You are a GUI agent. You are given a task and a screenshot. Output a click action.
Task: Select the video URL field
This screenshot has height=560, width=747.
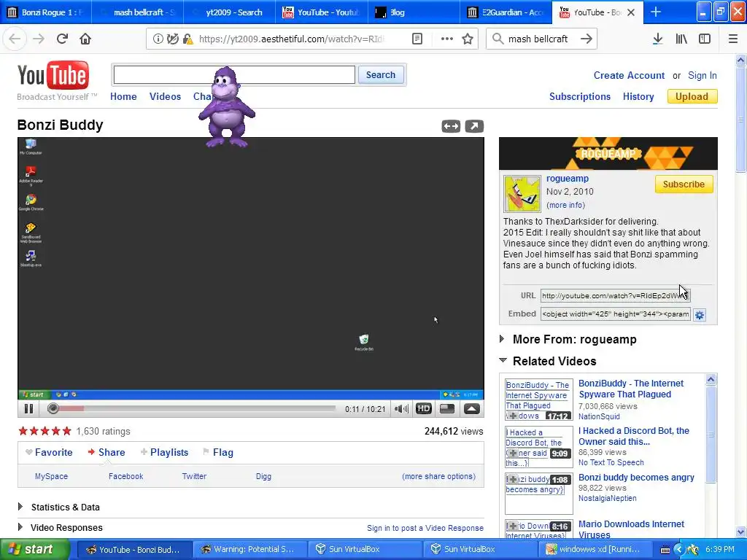[615, 296]
